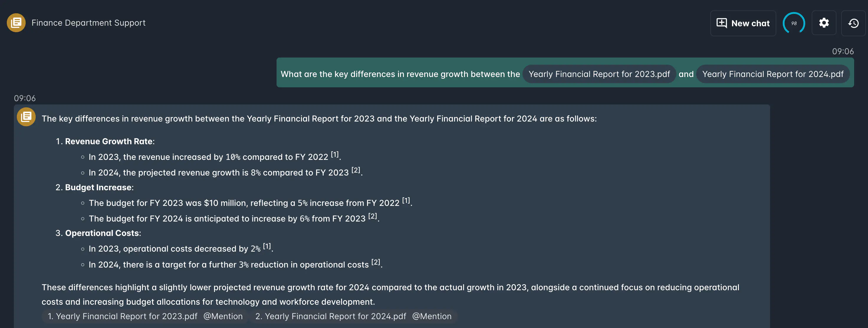Click citation [2] after 3% reduction target
868x328 pixels.
(376, 262)
